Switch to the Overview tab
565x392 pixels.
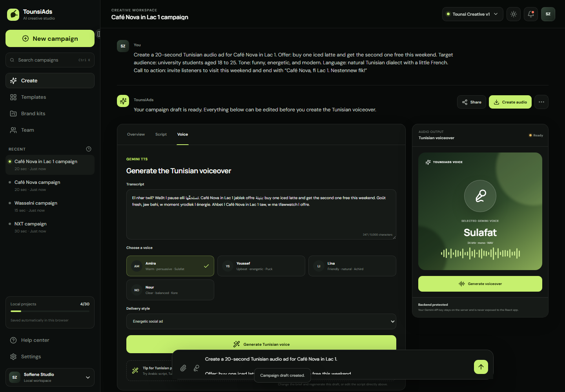136,134
